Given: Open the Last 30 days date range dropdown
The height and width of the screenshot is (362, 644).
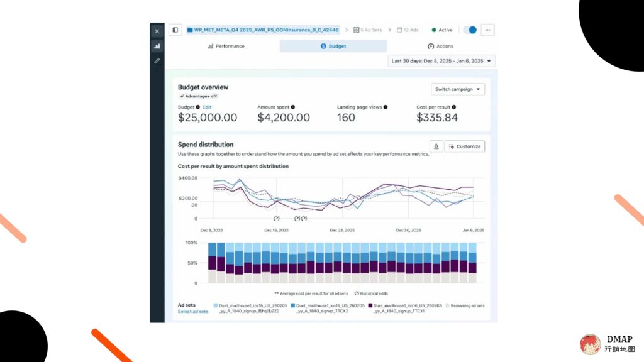Looking at the screenshot, I should coord(441,61).
